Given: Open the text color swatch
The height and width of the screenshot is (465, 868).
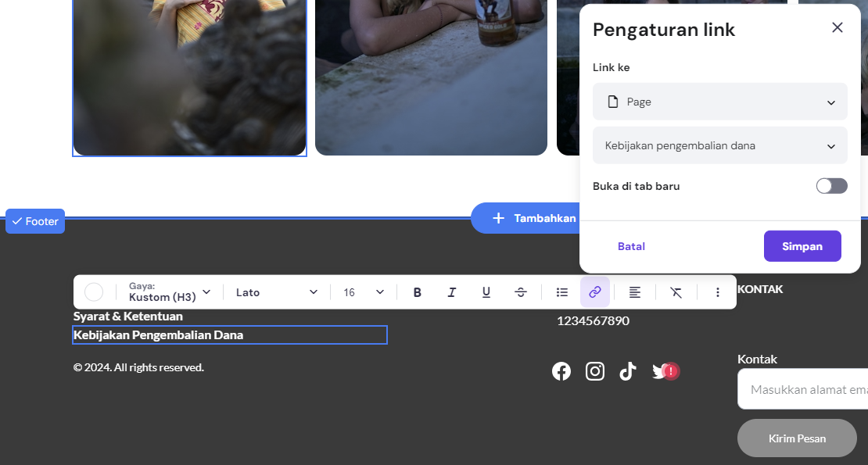Looking at the screenshot, I should 94,292.
